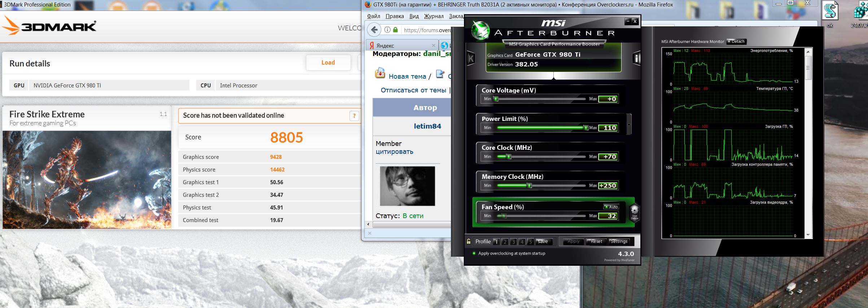
Task: Click the Fan Speed slider handle
Action: click(504, 216)
